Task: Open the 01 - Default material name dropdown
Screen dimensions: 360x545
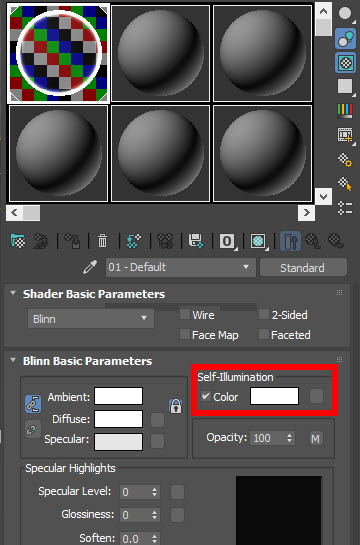Action: click(x=181, y=267)
